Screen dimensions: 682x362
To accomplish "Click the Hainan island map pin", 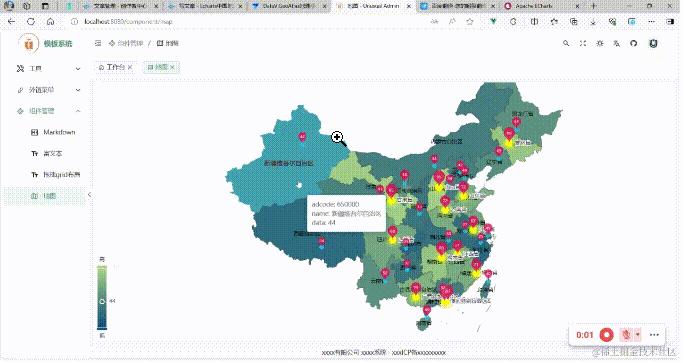I will 427,311.
